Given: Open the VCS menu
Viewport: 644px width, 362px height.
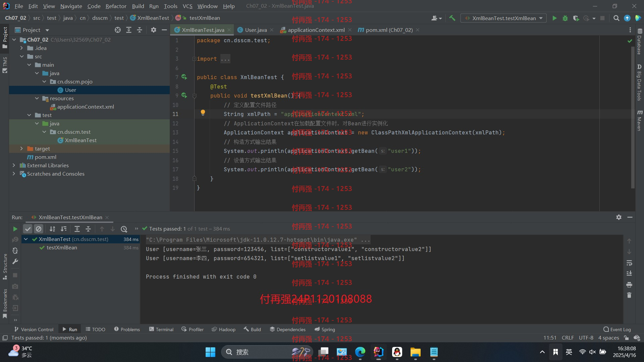Looking at the screenshot, I should [x=187, y=6].
